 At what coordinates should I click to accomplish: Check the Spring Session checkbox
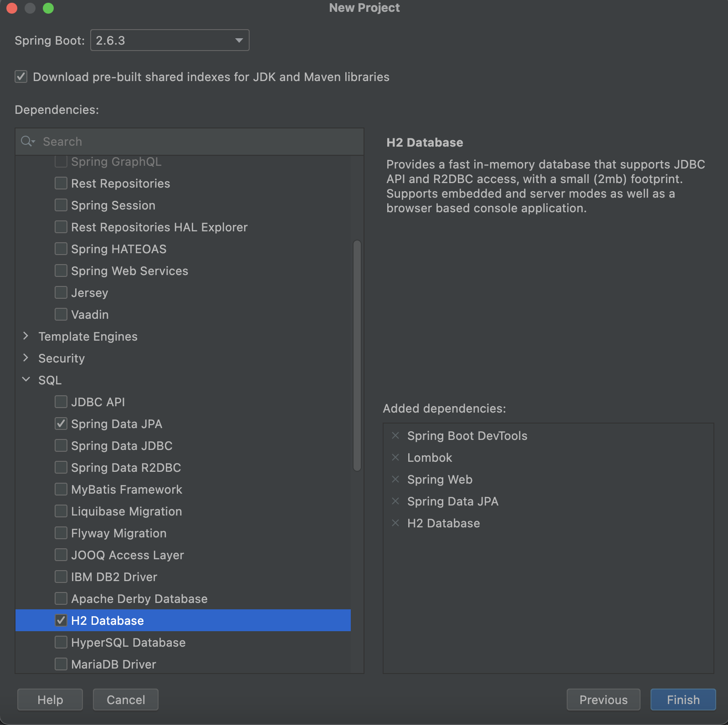point(61,205)
